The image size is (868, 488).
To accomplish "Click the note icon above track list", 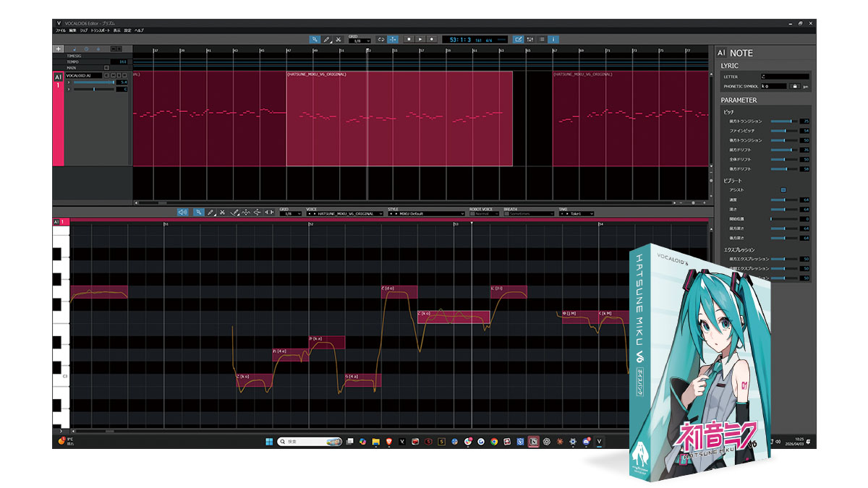I will point(75,49).
